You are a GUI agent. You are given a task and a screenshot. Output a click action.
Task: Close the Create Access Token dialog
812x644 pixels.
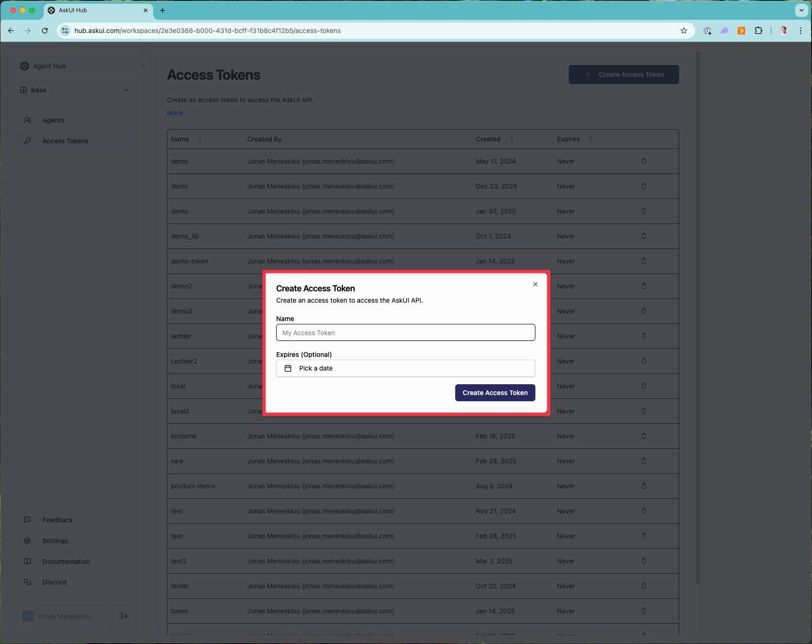535,284
